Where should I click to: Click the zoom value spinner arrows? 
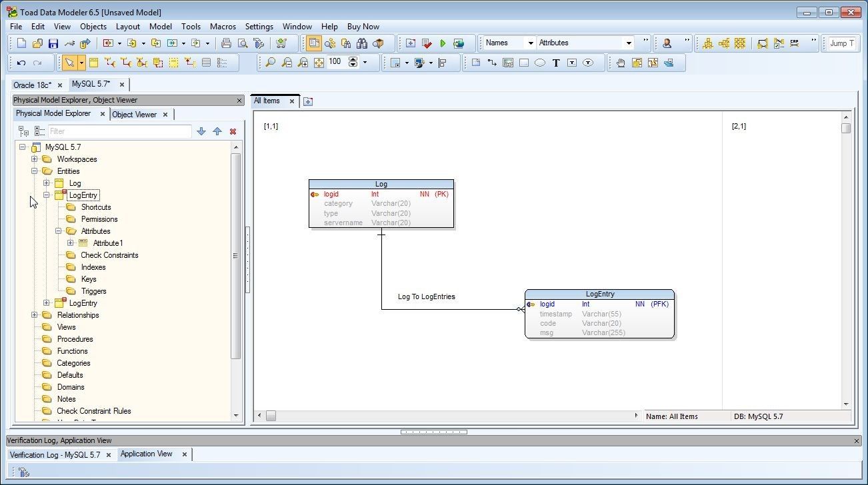tap(353, 62)
